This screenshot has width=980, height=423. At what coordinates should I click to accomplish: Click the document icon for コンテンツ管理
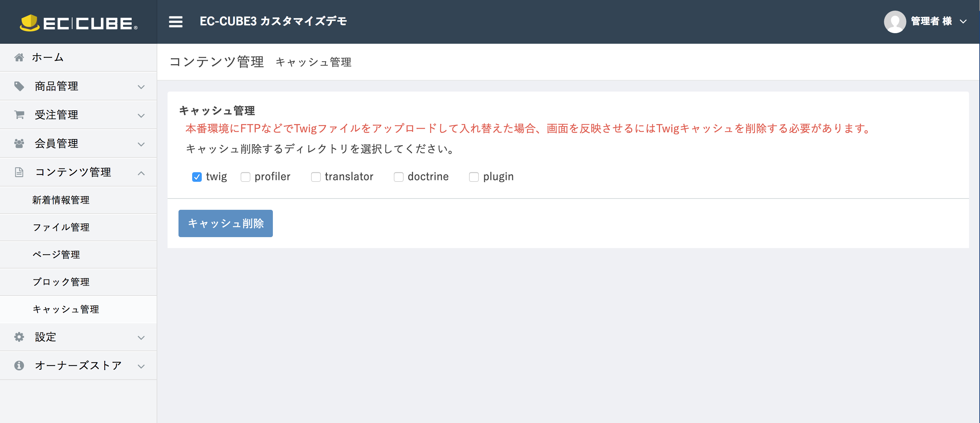pos(19,172)
